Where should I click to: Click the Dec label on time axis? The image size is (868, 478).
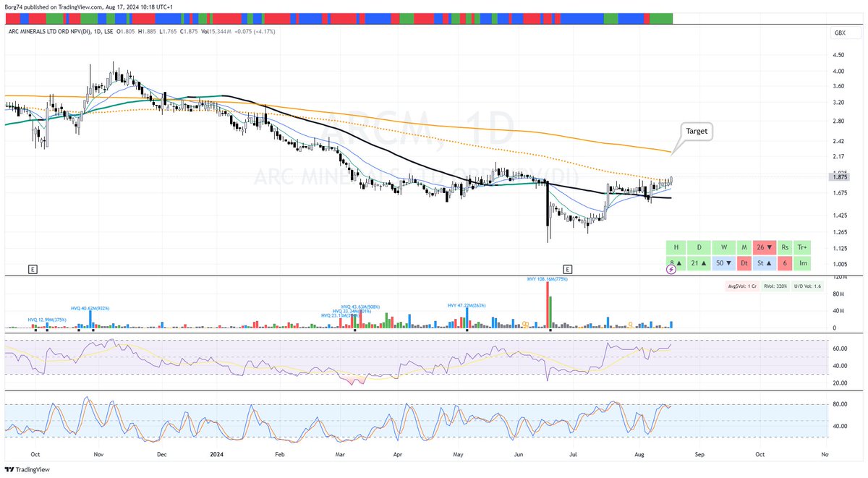(x=162, y=456)
